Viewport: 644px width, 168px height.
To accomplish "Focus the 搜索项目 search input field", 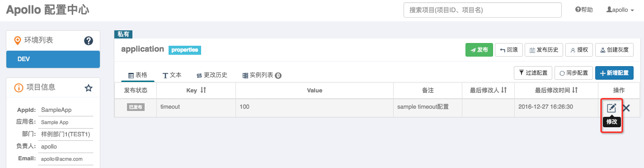I will [482, 10].
